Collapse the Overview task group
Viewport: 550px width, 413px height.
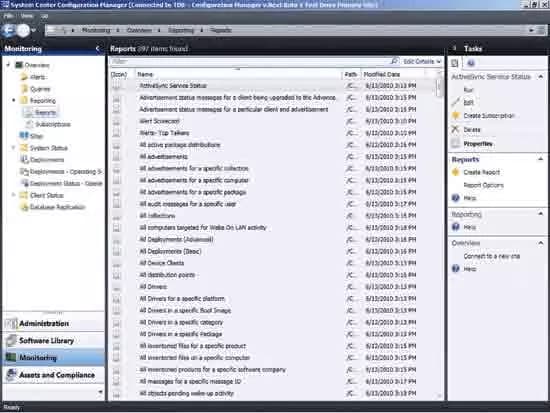541,243
